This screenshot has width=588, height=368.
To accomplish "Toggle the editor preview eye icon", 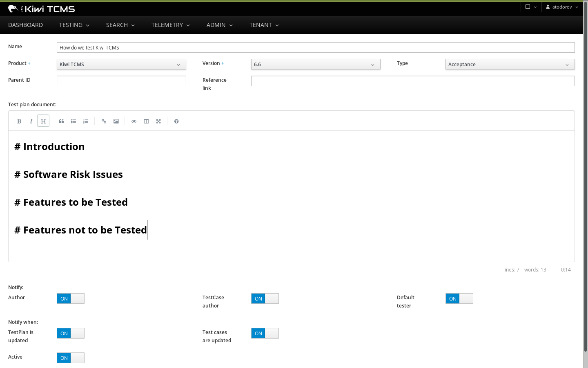I will click(134, 121).
